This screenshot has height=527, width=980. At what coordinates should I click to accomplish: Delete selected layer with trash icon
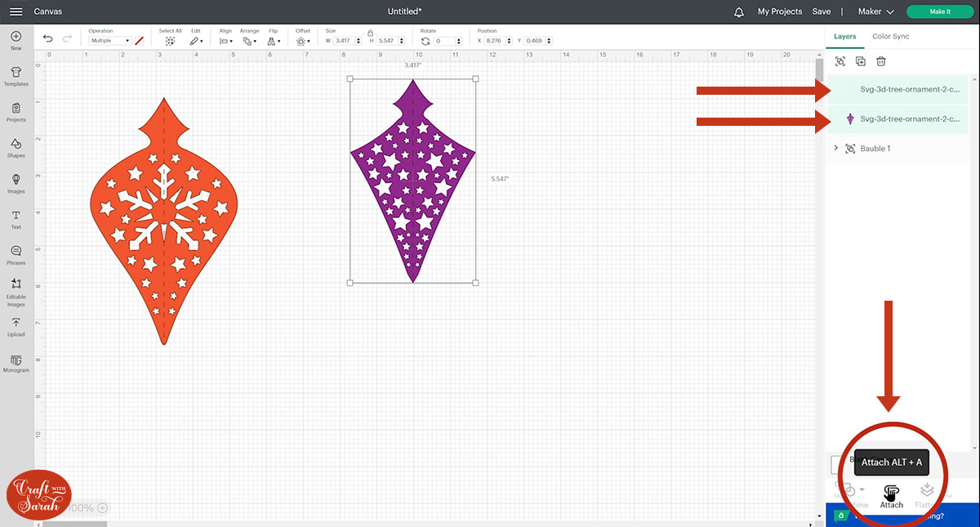[881, 61]
